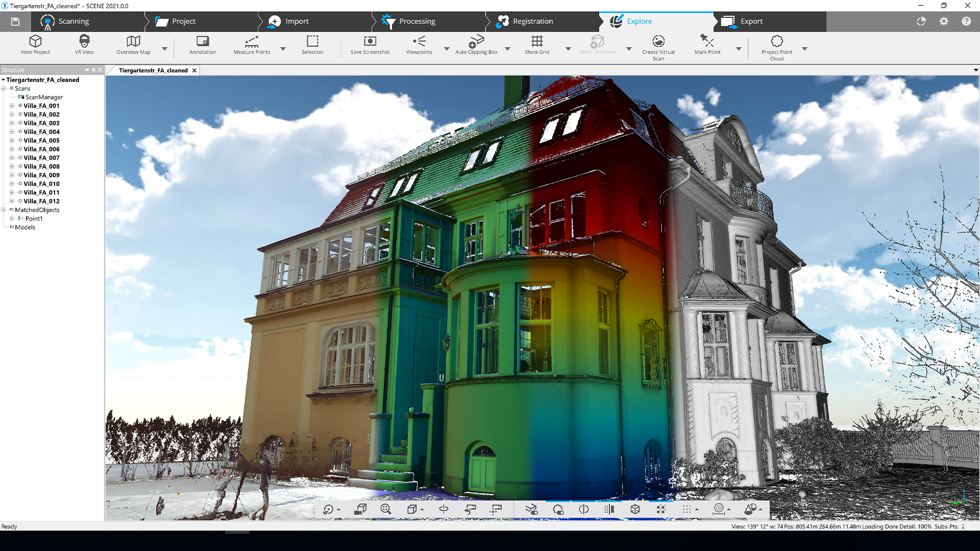This screenshot has height=551, width=980.
Task: Select the Measure Points tool
Action: (x=252, y=44)
